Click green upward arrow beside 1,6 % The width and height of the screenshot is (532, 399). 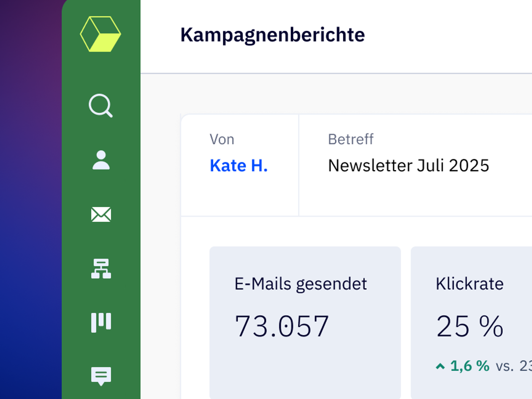coord(440,366)
